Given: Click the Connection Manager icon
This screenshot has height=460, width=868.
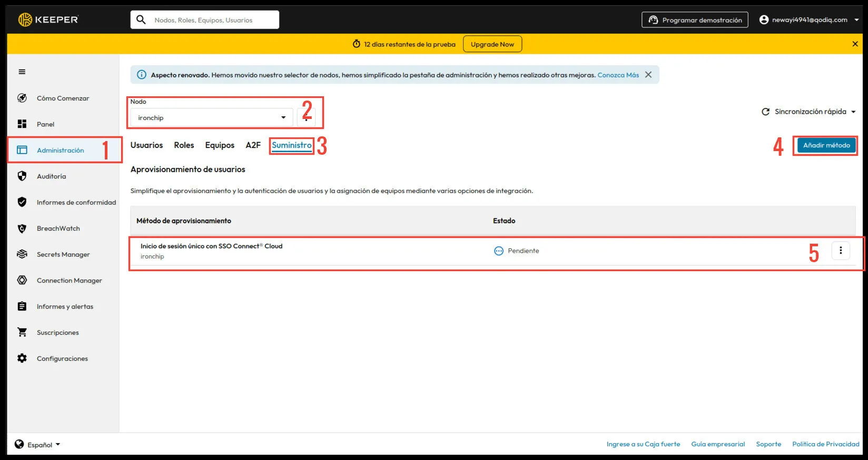Looking at the screenshot, I should [22, 281].
